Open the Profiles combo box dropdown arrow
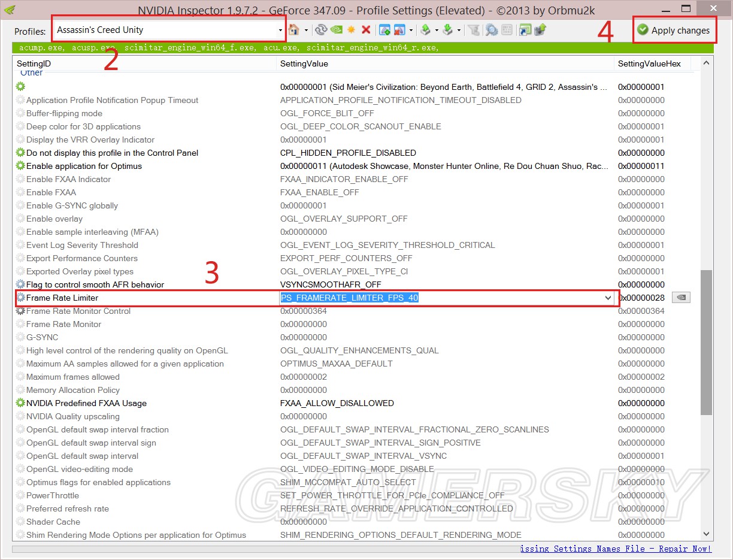Image resolution: width=733 pixels, height=560 pixels. point(280,30)
